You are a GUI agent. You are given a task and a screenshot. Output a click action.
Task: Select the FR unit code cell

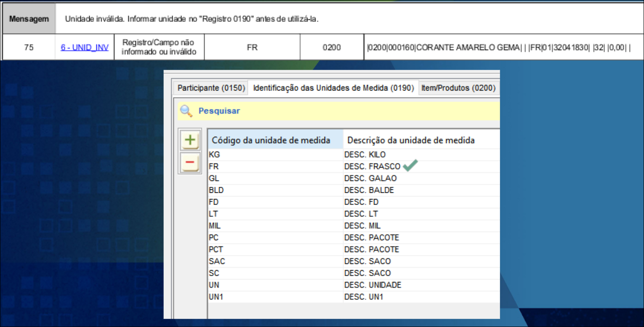tap(275, 167)
